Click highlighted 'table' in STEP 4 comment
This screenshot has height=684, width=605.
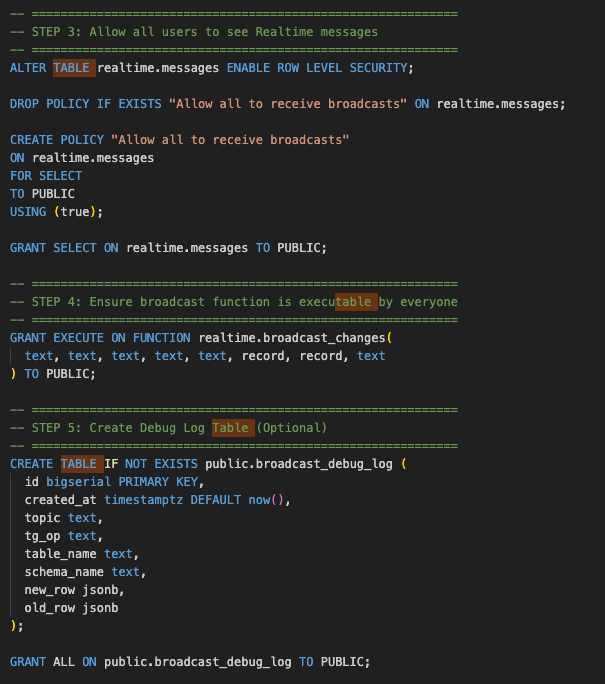pyautogui.click(x=354, y=301)
